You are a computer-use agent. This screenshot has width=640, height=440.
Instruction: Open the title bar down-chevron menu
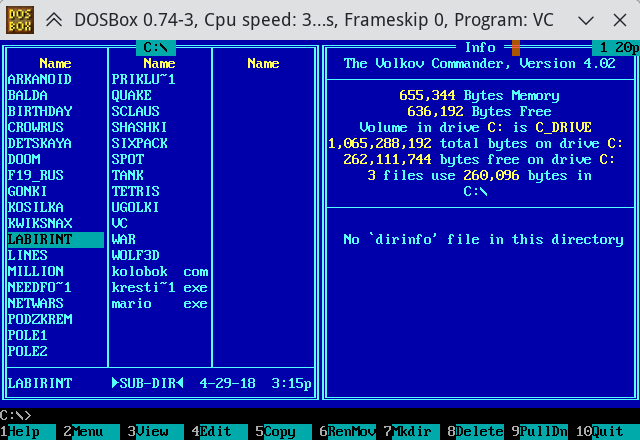point(586,20)
